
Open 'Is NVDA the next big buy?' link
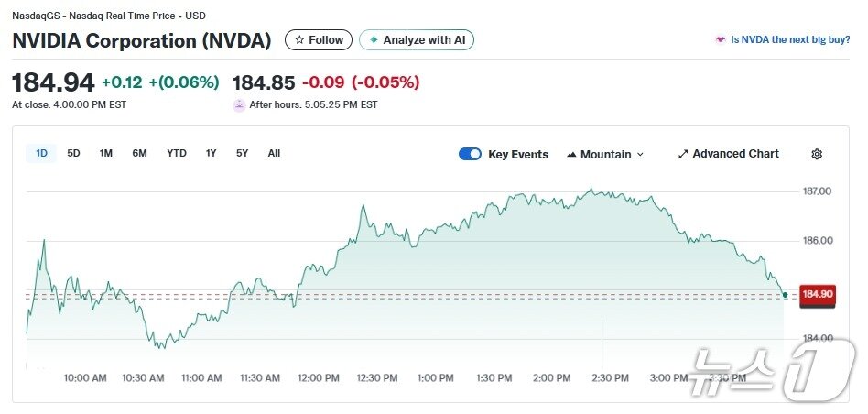(x=790, y=40)
